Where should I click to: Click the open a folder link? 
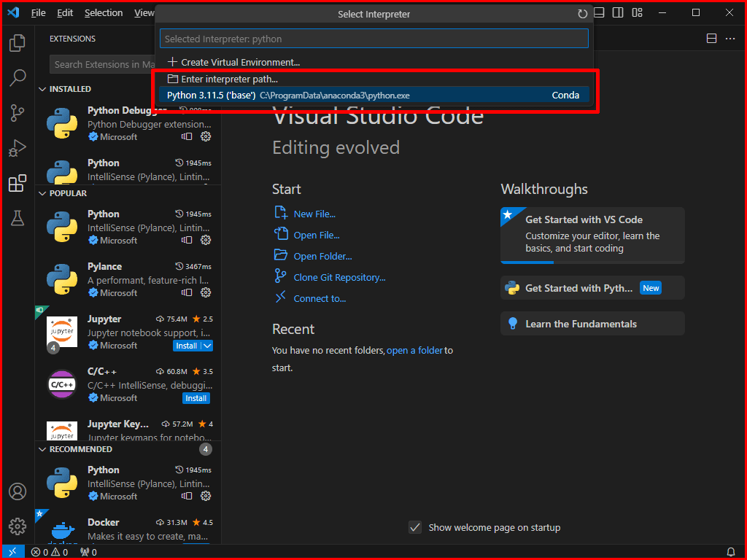coord(414,351)
